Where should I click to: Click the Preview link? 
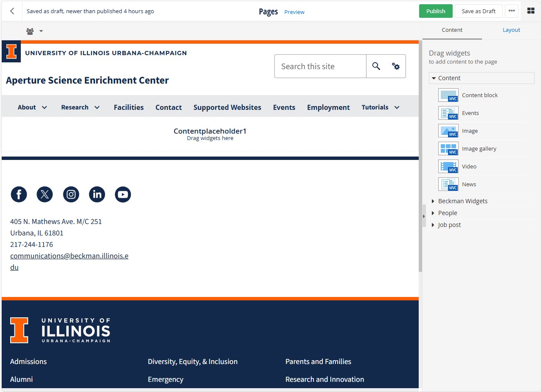click(294, 12)
